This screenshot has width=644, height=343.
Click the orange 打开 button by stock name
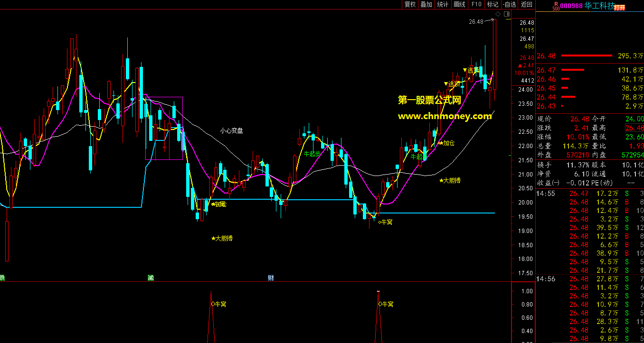pos(619,8)
